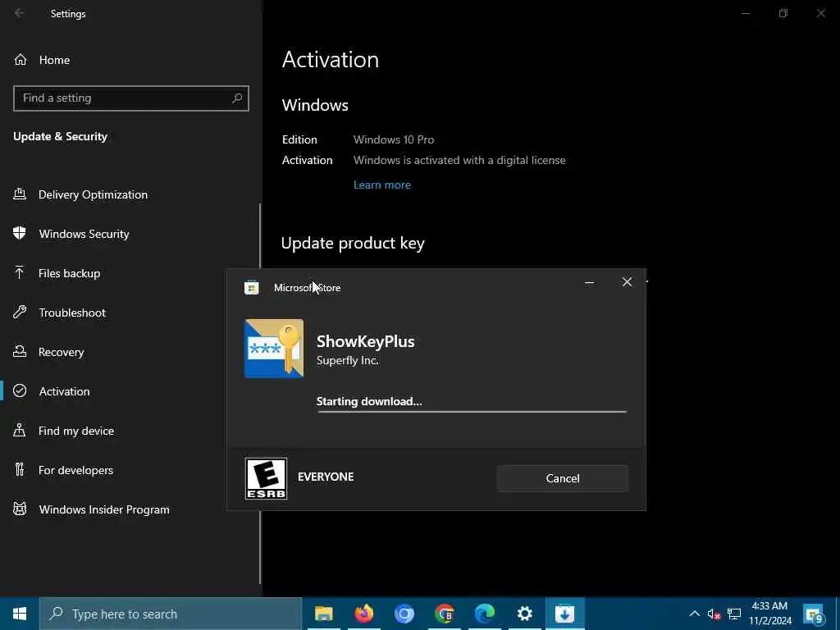Minimize the Microsoft Store dialog

click(589, 282)
